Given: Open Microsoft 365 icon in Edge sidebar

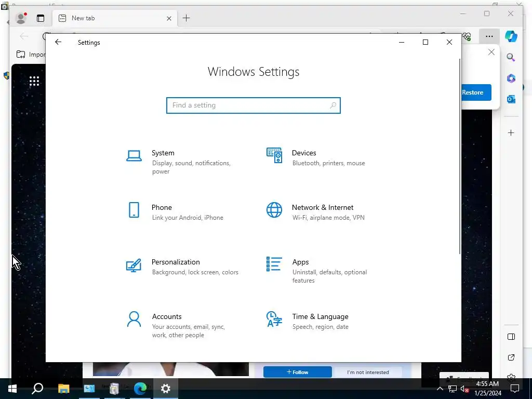Looking at the screenshot, I should pyautogui.click(x=511, y=78).
